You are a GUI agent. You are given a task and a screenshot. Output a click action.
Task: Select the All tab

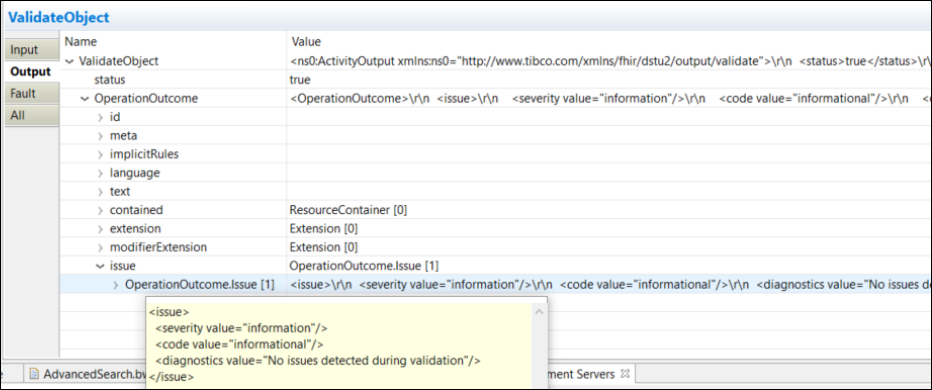click(x=30, y=115)
